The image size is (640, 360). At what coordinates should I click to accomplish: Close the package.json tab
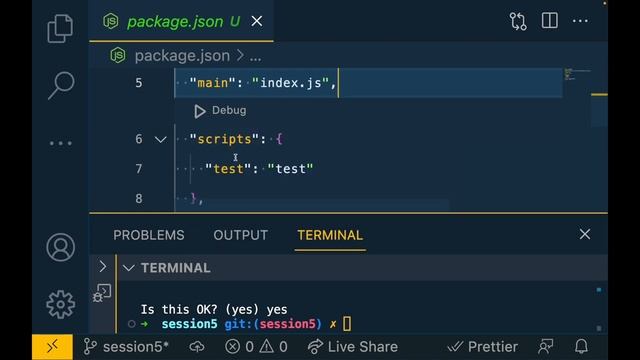pyautogui.click(x=257, y=21)
